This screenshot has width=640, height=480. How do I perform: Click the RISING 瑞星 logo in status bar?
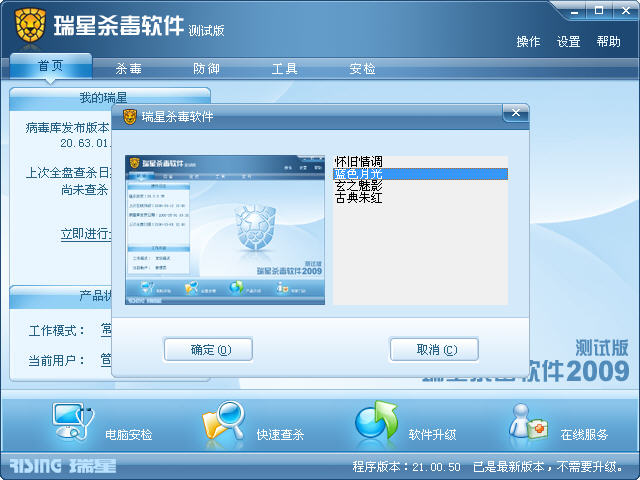62,466
